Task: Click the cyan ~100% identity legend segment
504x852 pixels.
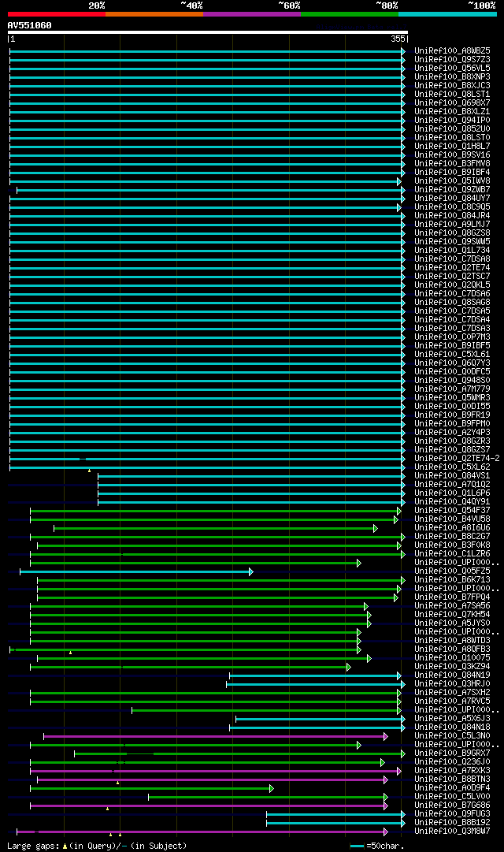Action: pyautogui.click(x=447, y=14)
